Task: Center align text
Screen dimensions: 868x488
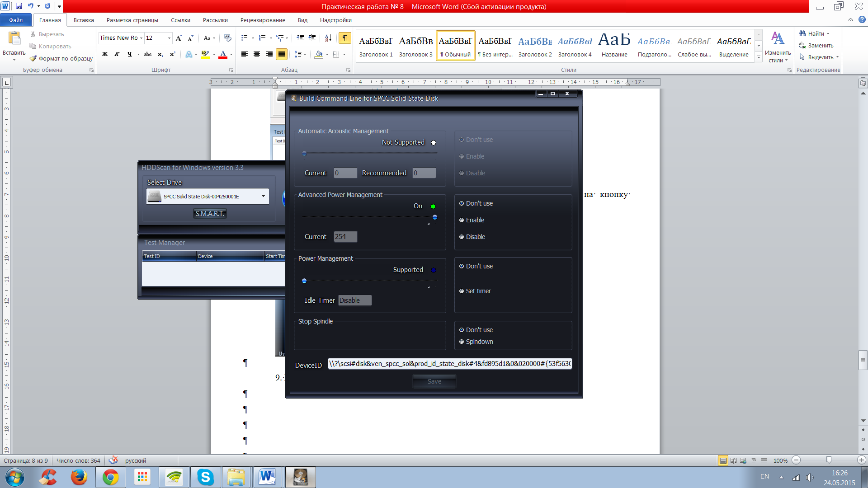Action: (257, 54)
